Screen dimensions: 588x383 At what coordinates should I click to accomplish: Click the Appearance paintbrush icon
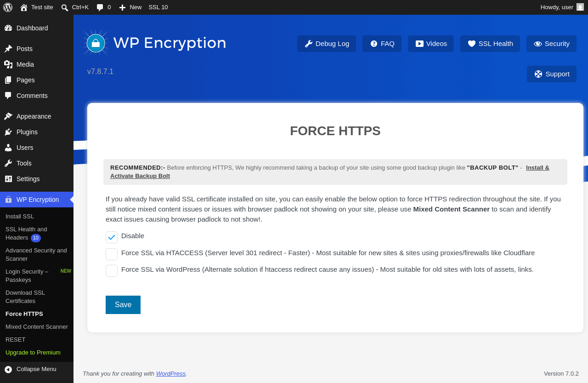coord(8,116)
